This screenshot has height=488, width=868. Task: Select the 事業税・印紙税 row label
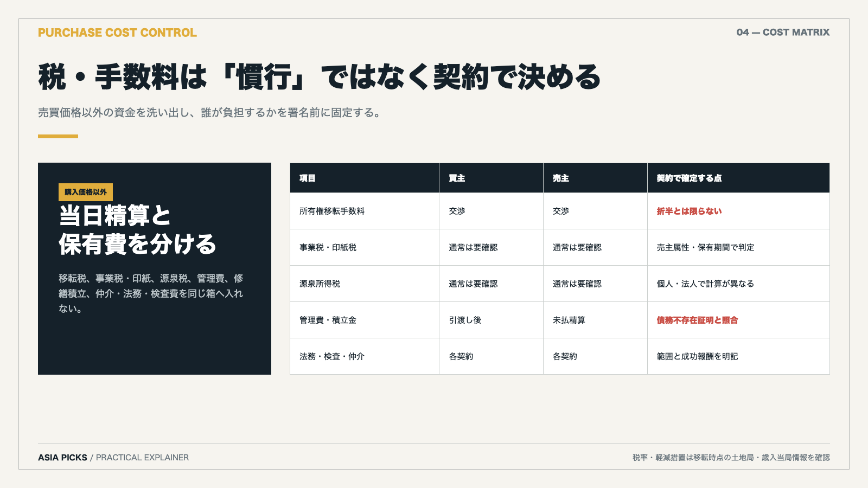pos(328,247)
